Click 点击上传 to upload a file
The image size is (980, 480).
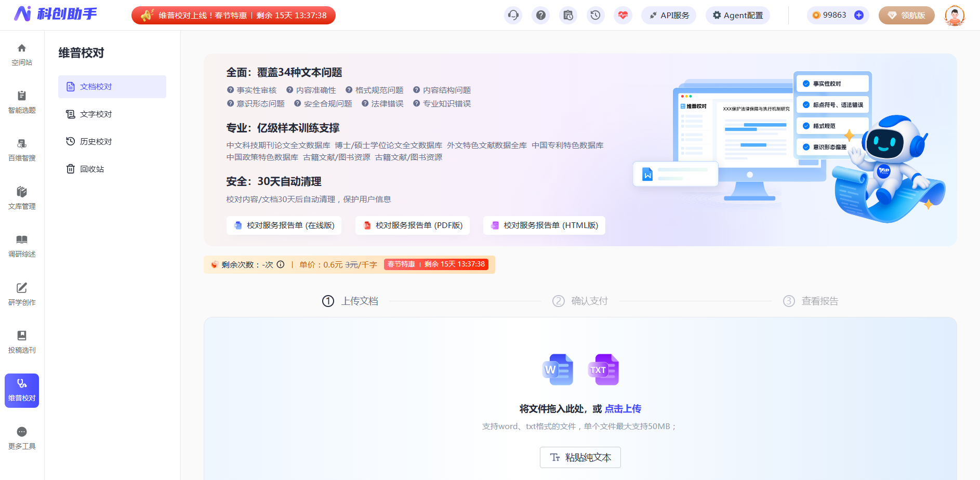[x=623, y=409]
